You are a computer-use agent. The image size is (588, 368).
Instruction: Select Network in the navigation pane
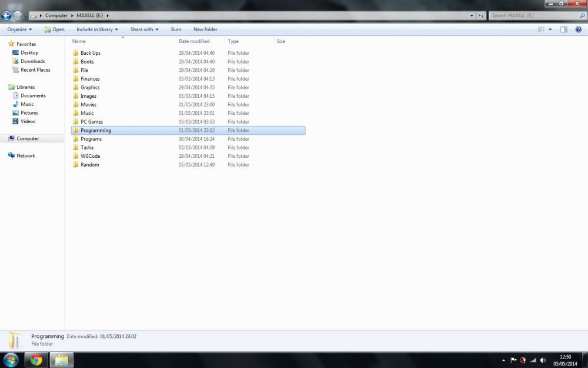[x=26, y=156]
